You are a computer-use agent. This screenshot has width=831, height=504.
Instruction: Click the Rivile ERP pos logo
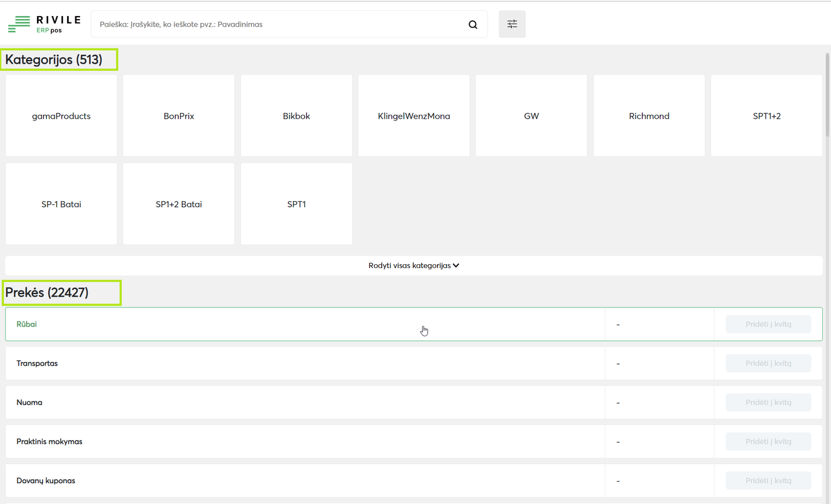coord(44,24)
